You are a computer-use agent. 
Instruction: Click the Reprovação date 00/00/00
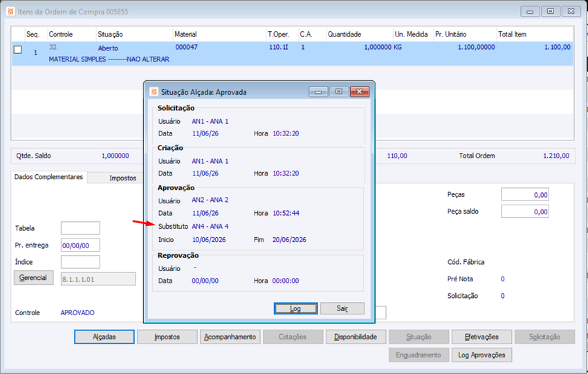pyautogui.click(x=205, y=281)
